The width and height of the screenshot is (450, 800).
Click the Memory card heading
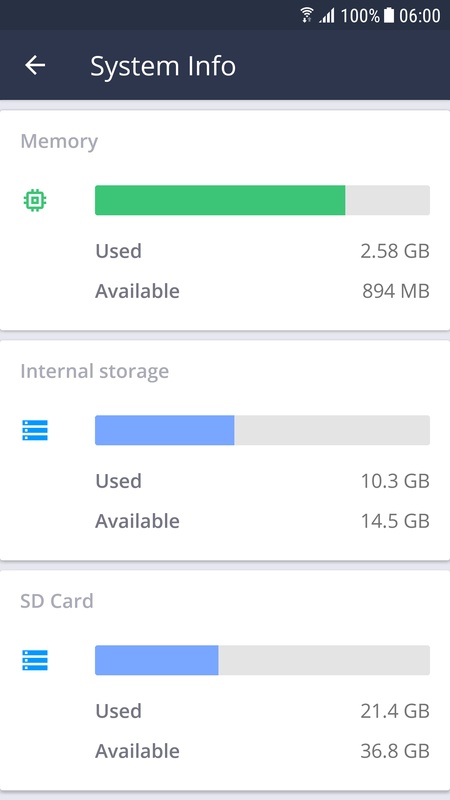(x=59, y=141)
